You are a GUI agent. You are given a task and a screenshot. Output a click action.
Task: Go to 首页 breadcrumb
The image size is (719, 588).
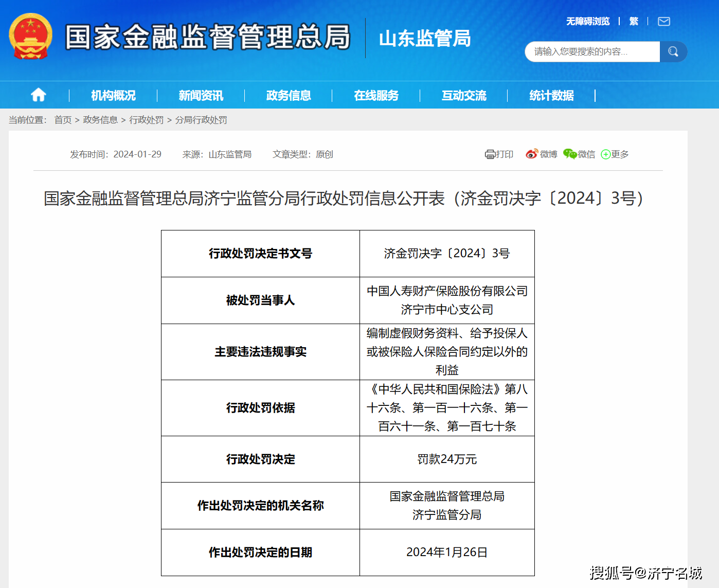(63, 120)
